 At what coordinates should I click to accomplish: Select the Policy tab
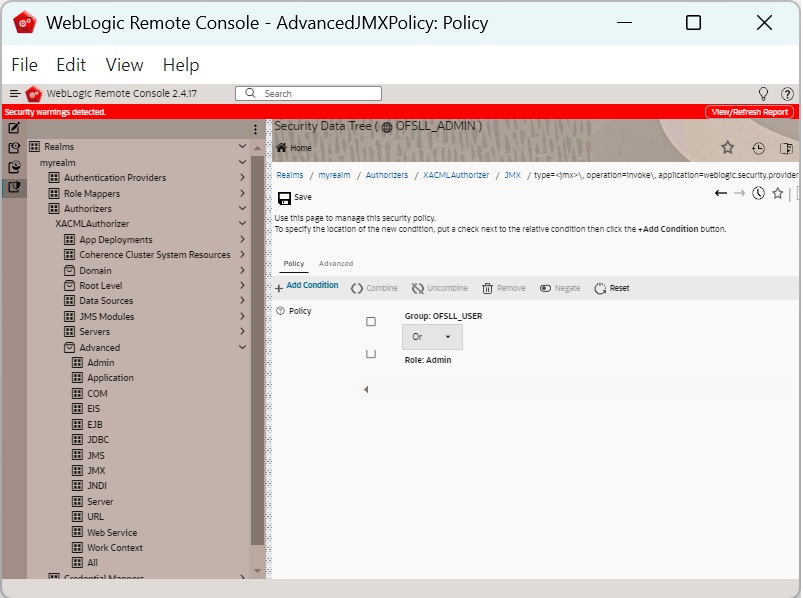(x=294, y=264)
